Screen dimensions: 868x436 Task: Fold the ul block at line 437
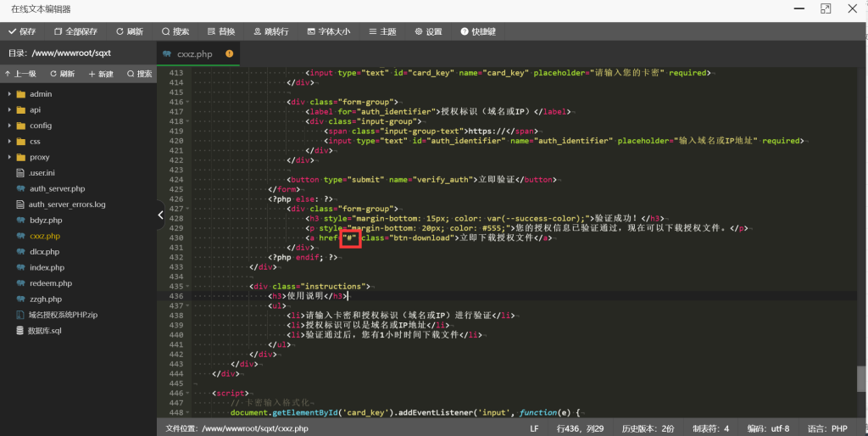coord(187,306)
